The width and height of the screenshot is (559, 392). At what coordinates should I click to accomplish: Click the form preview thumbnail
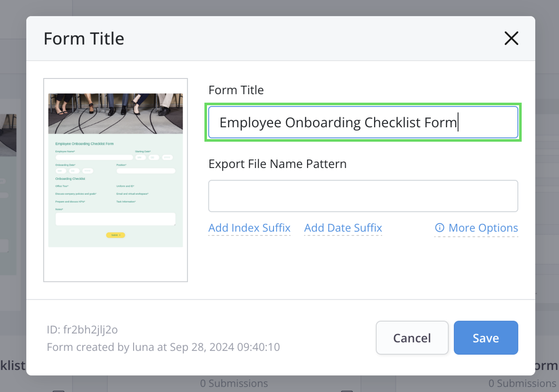(115, 180)
